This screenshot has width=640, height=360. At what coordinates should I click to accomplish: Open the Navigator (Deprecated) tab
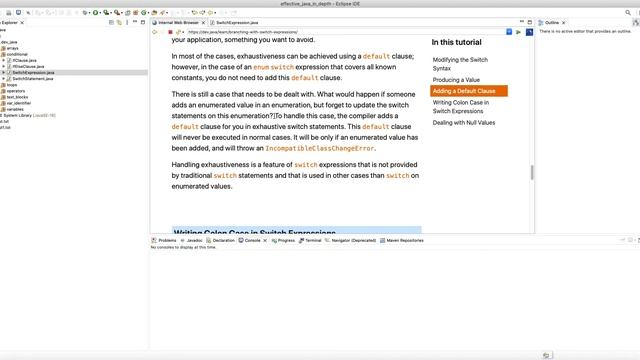350,240
